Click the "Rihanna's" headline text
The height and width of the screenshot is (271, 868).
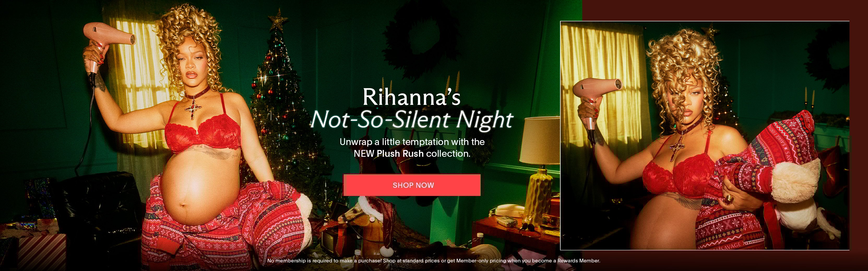coord(411,97)
